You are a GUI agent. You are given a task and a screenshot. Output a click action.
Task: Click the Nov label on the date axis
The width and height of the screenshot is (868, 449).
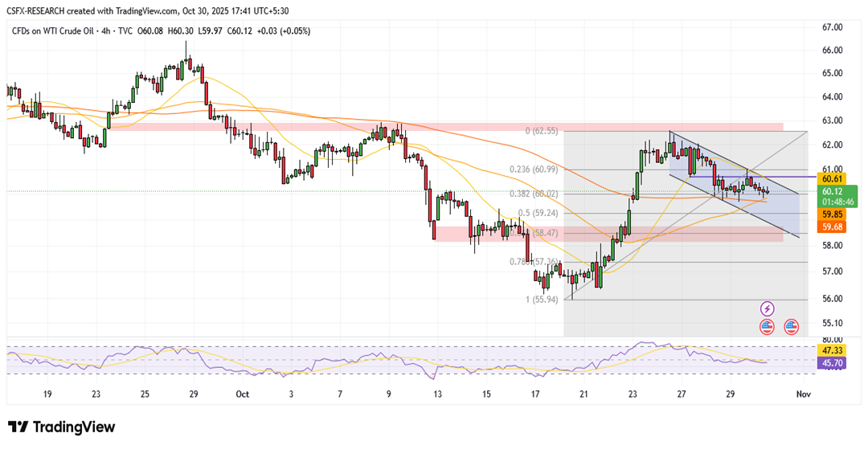click(x=804, y=394)
